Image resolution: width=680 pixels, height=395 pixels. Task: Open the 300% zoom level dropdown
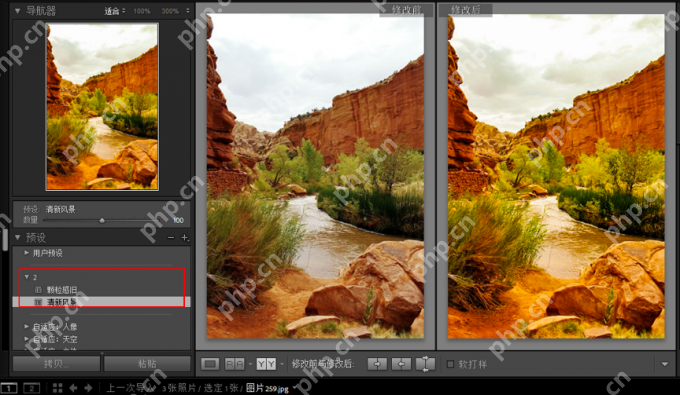(187, 11)
